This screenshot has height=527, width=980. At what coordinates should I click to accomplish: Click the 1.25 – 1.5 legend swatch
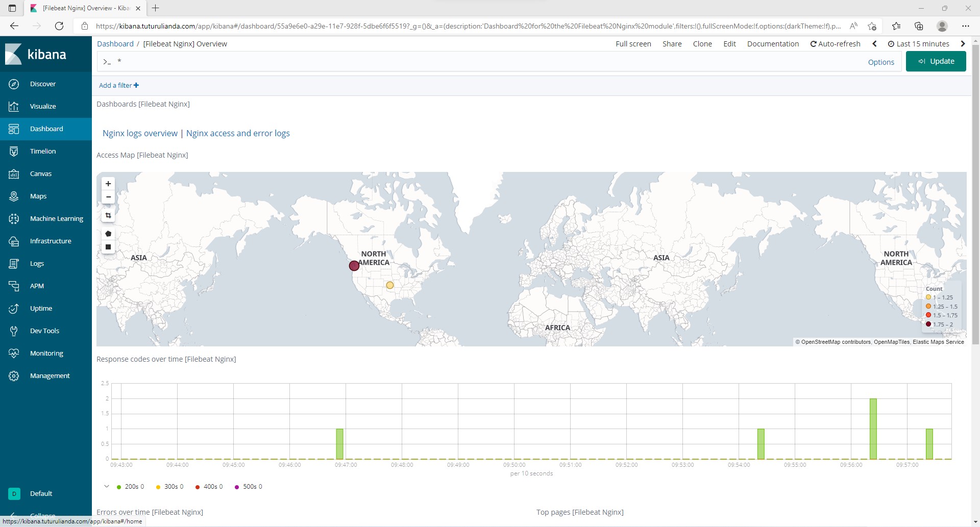(x=928, y=307)
